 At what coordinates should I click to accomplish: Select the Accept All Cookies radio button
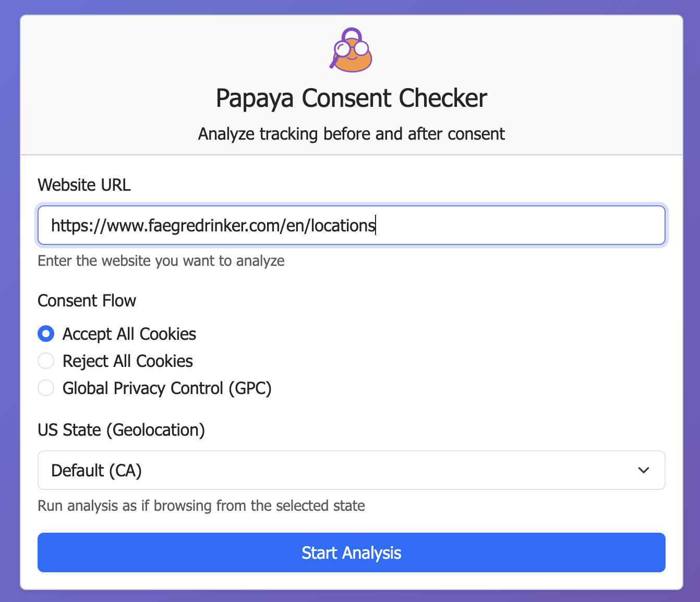click(x=46, y=334)
